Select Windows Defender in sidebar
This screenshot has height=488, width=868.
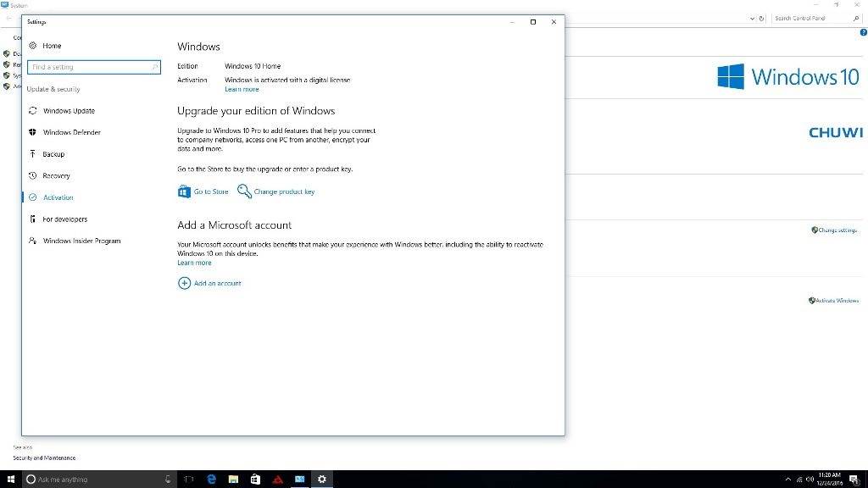pos(70,132)
